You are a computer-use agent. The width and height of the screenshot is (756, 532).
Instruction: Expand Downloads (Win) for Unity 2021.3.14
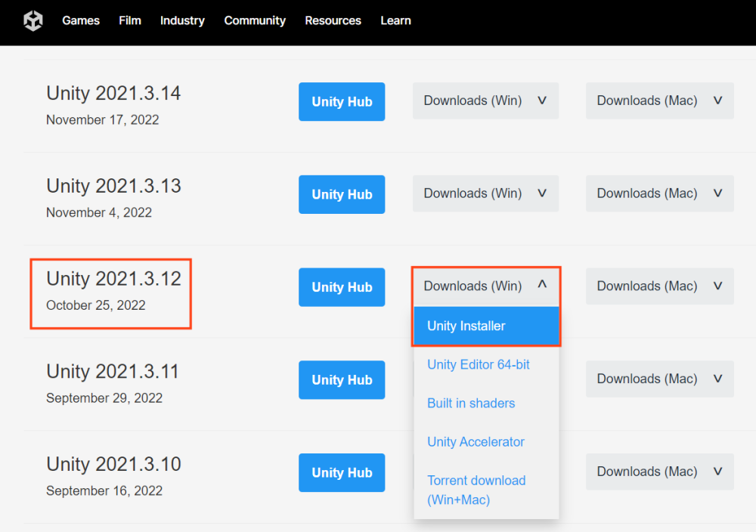click(485, 101)
